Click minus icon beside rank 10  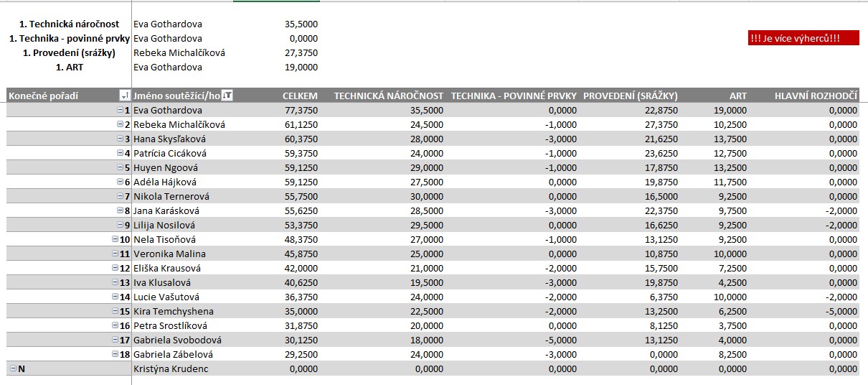tap(115, 239)
